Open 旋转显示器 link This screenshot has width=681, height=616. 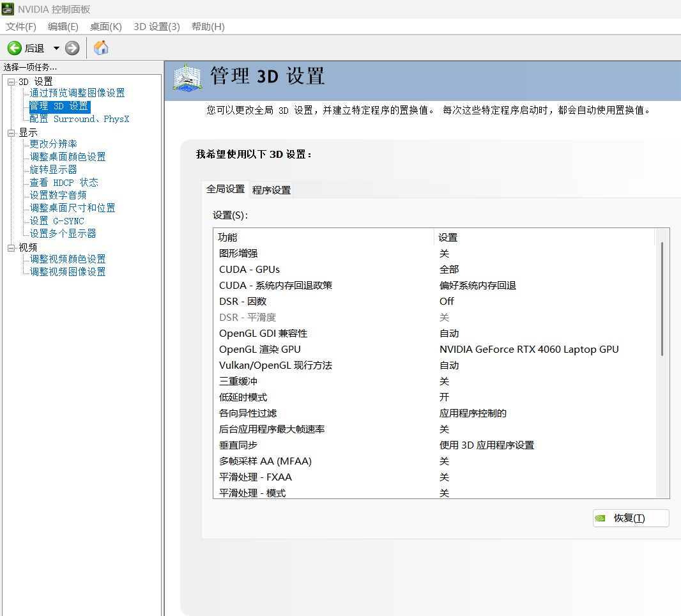53,169
